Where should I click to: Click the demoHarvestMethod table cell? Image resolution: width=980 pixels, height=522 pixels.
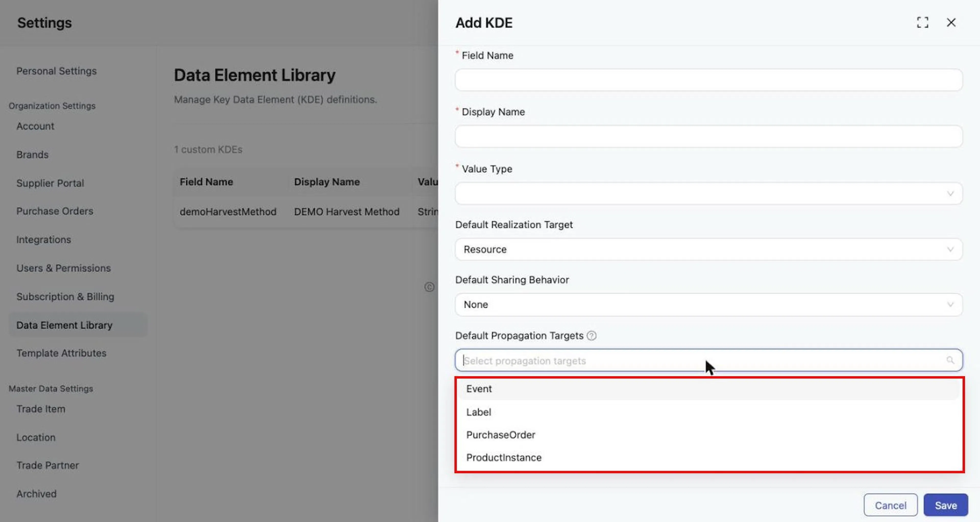coord(228,212)
